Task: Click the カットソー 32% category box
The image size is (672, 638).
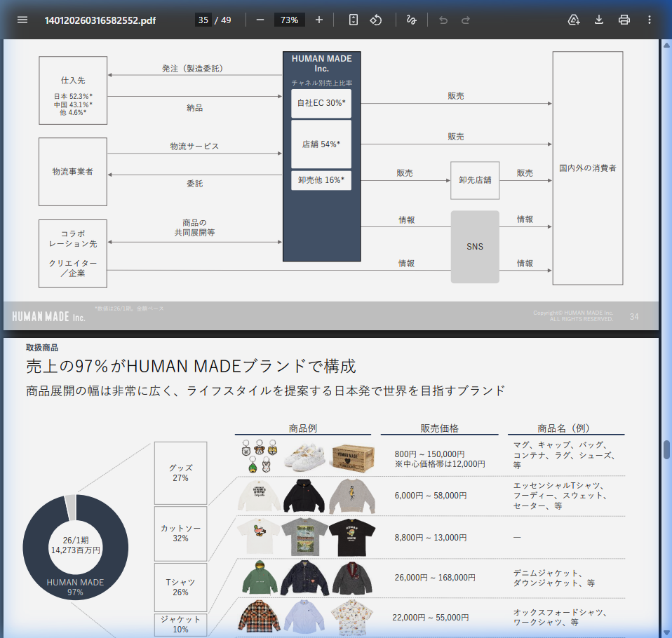Action: coord(180,534)
